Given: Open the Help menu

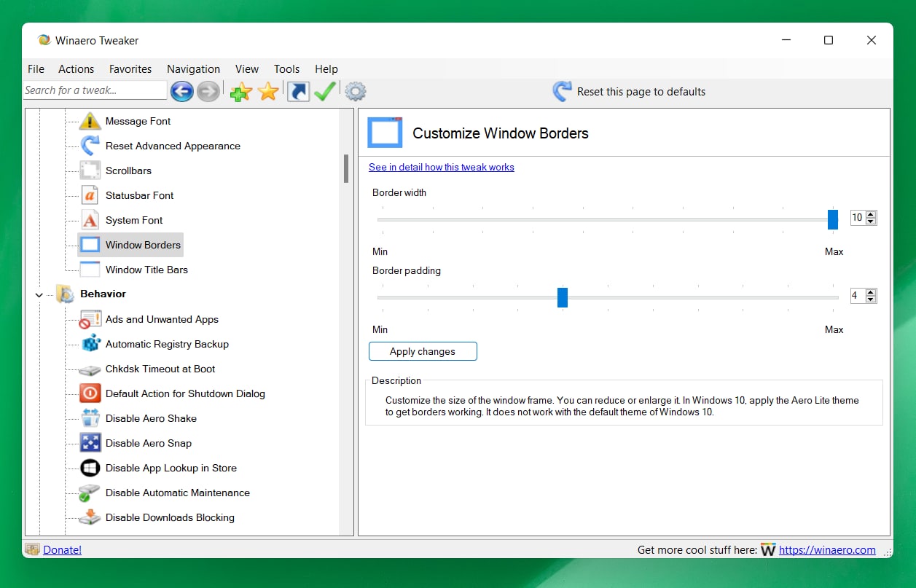Looking at the screenshot, I should (326, 69).
